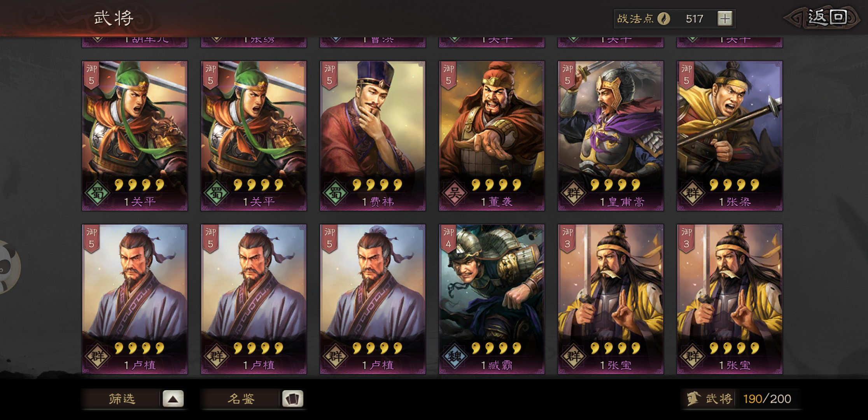Tap the panda assistant icon at left edge
This screenshot has width=868, height=420.
9,267
